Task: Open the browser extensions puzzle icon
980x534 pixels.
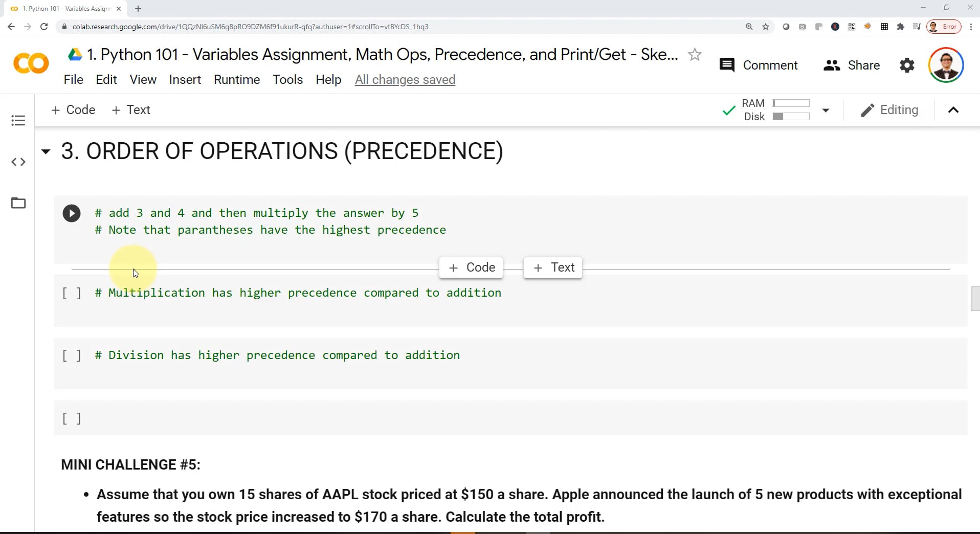Action: point(901,27)
